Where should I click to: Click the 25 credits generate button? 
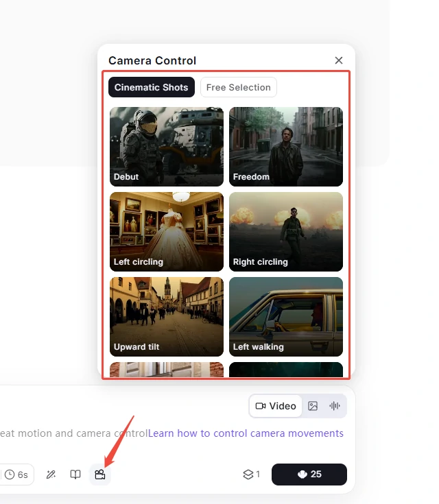coord(309,475)
